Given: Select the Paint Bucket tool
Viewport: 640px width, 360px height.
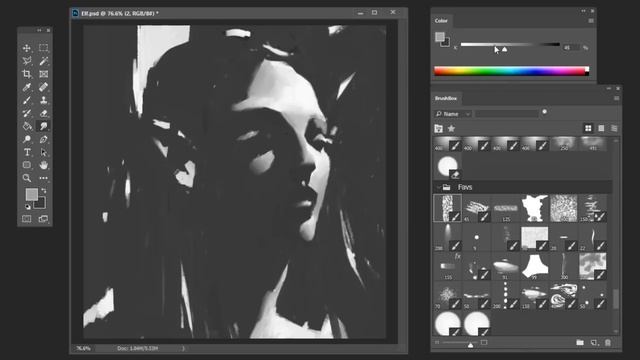Looking at the screenshot, I should point(27,126).
